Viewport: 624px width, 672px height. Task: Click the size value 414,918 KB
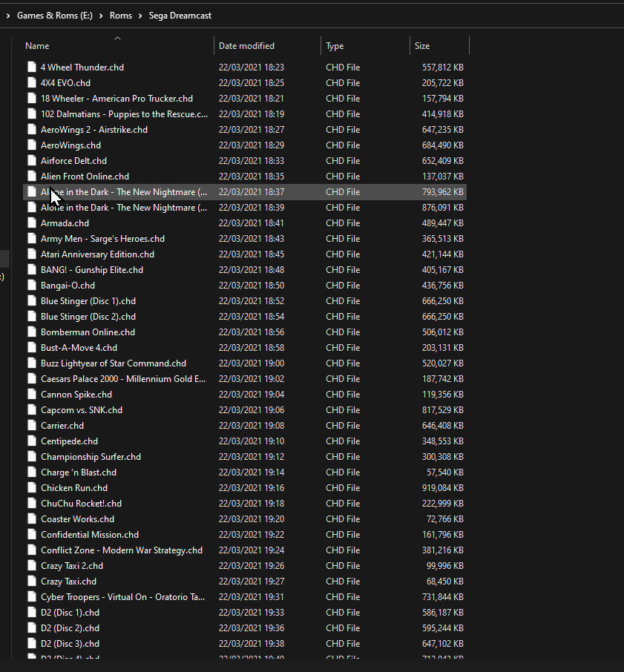click(443, 114)
